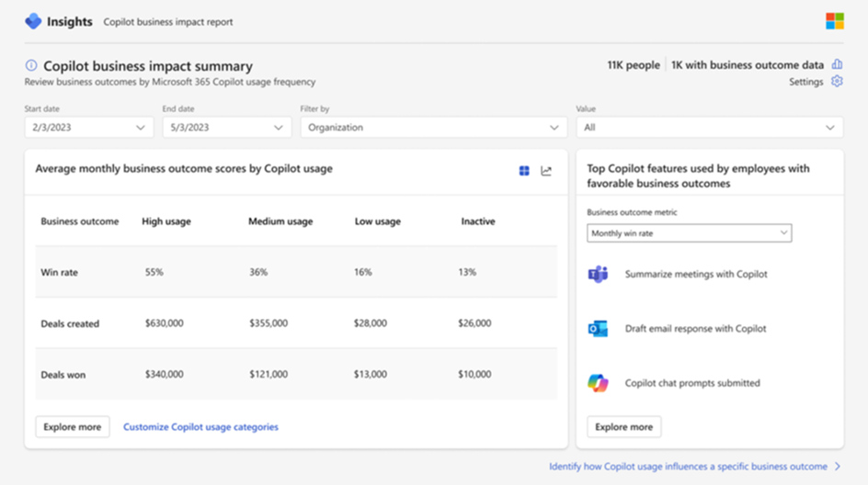The width and height of the screenshot is (868, 485).
Task: Click the Deals created row label
Action: 70,323
